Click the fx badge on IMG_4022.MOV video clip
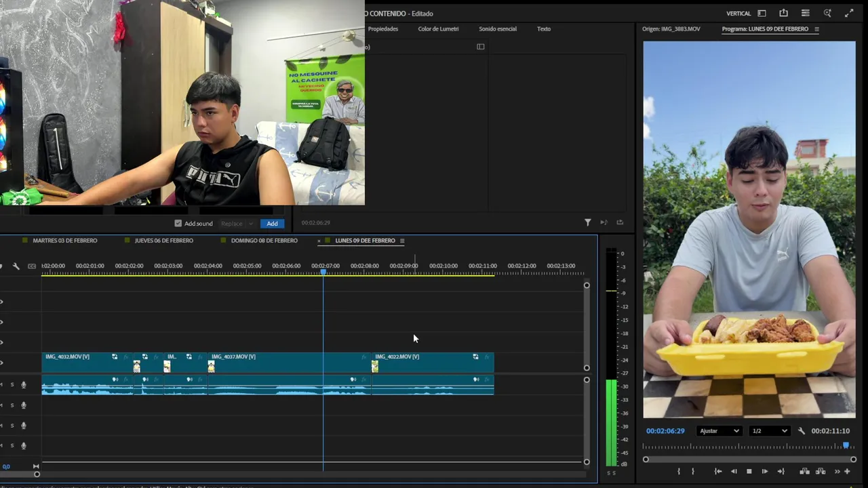This screenshot has height=488, width=868. (486, 357)
